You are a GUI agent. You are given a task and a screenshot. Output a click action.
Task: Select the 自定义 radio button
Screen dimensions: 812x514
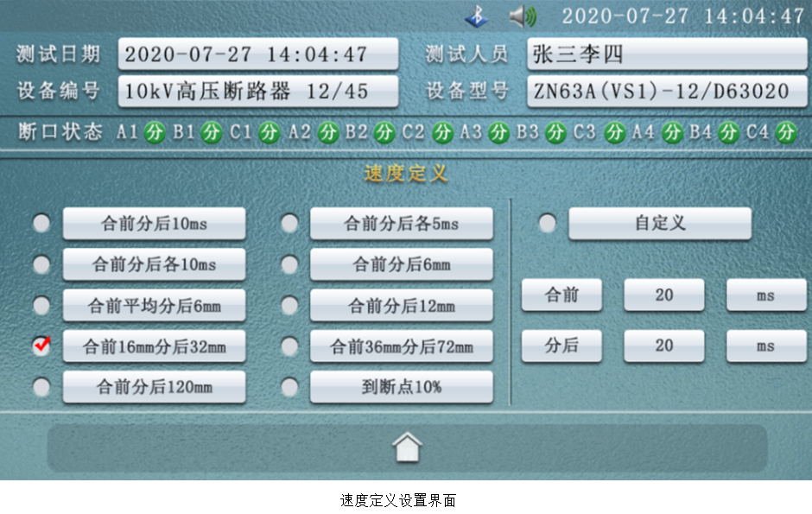tap(548, 224)
